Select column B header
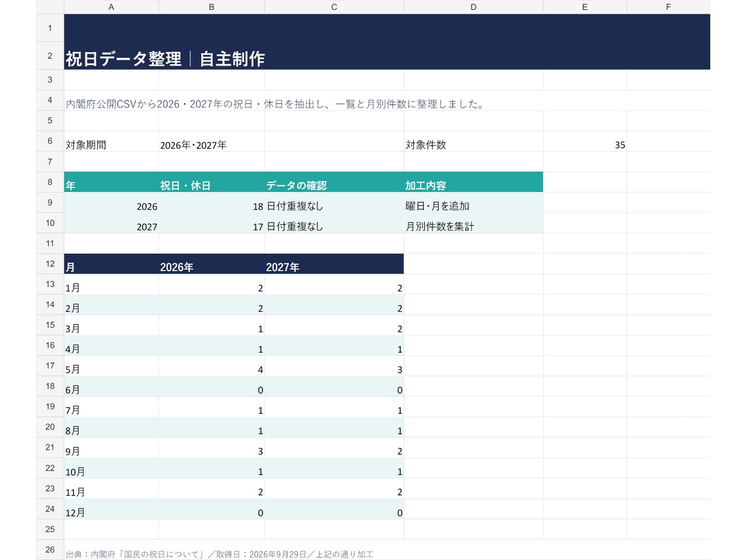 point(212,7)
